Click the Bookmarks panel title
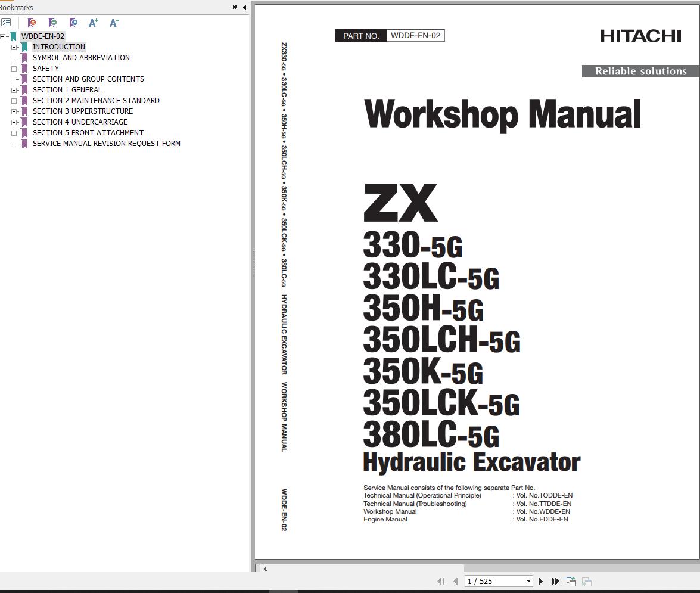The height and width of the screenshot is (593, 700). point(16,7)
